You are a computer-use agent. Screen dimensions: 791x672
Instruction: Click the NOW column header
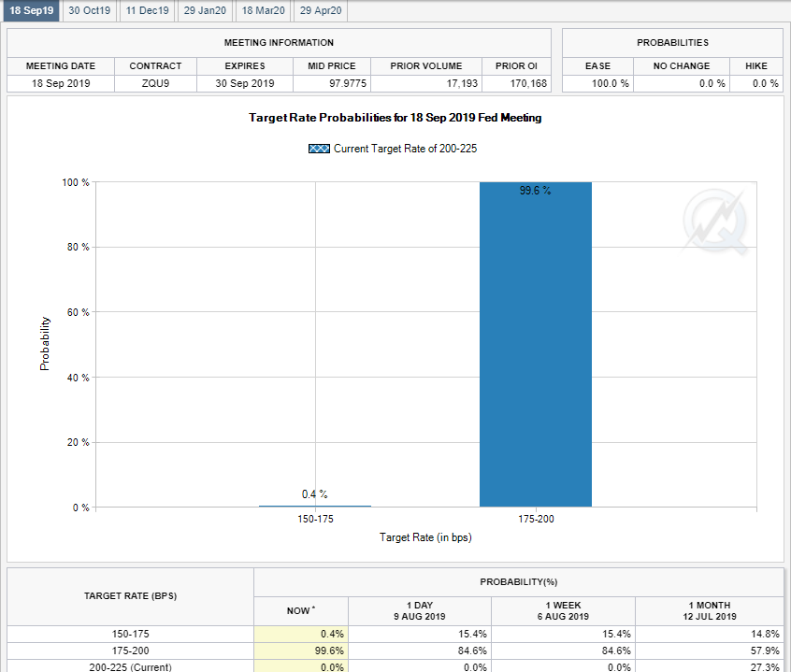click(300, 610)
